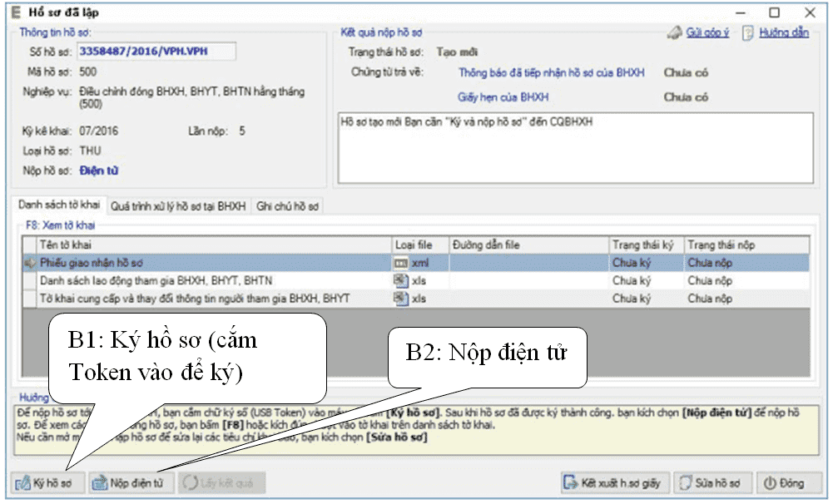Click xls icon in Danh sách lao động row
The image size is (833, 504).
400,280
